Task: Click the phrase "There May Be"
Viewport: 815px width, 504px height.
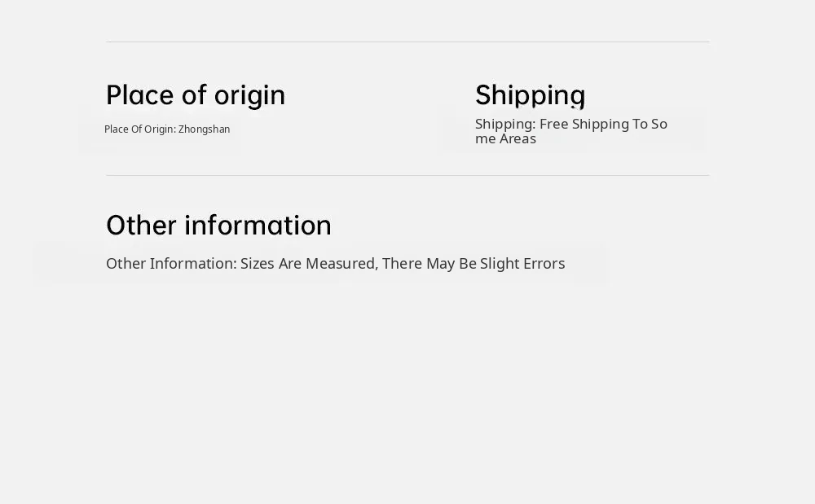Action: 429,264
